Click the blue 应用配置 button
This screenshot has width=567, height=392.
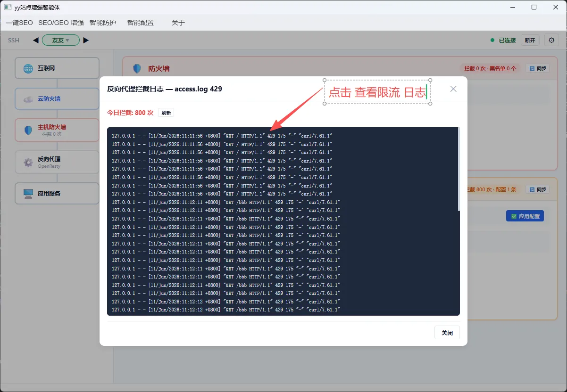pyautogui.click(x=525, y=216)
